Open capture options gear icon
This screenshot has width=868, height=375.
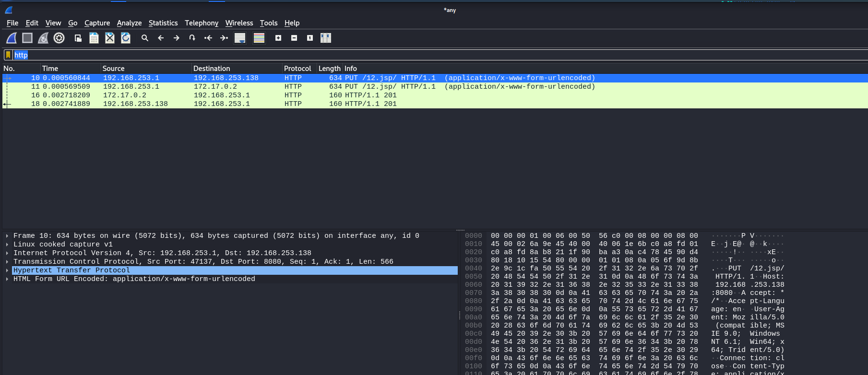click(59, 38)
